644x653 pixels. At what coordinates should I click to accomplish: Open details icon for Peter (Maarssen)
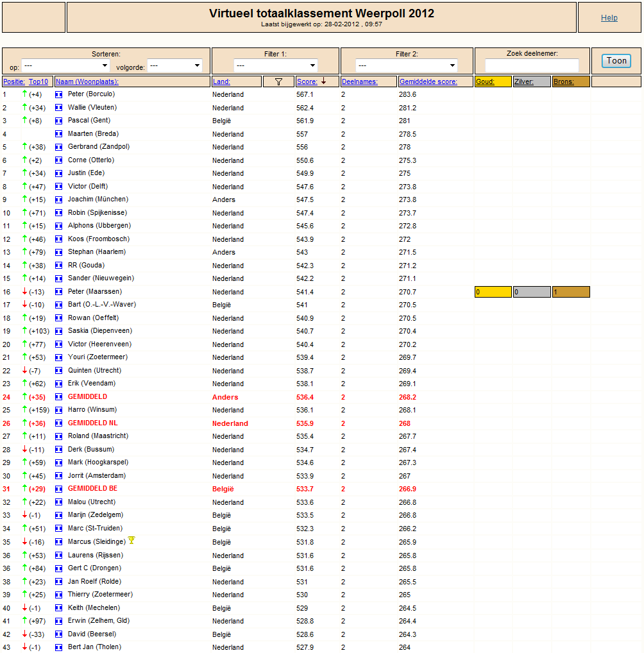click(x=59, y=292)
